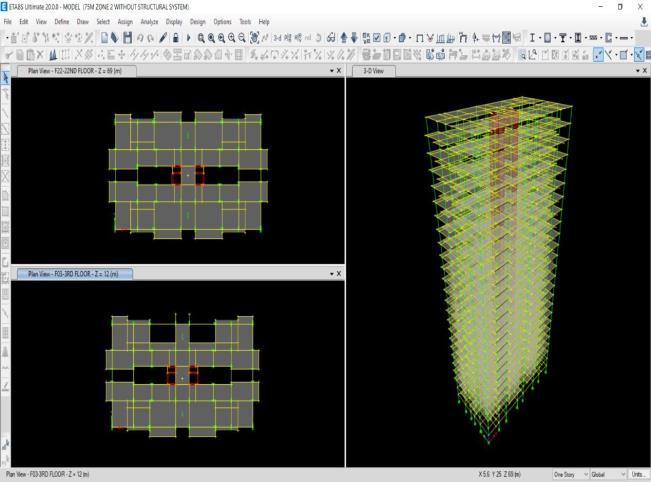Expand the dropdown arrow beside the T-section design icon
The height and width of the screenshot is (482, 651).
tap(570, 38)
